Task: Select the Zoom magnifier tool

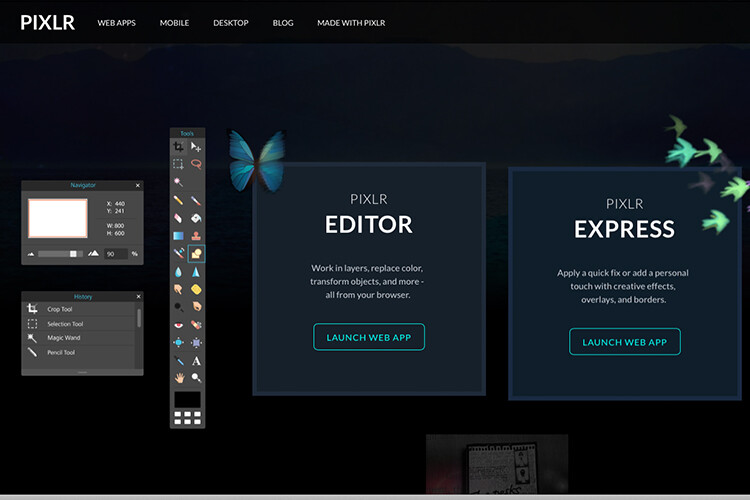Action: (196, 378)
